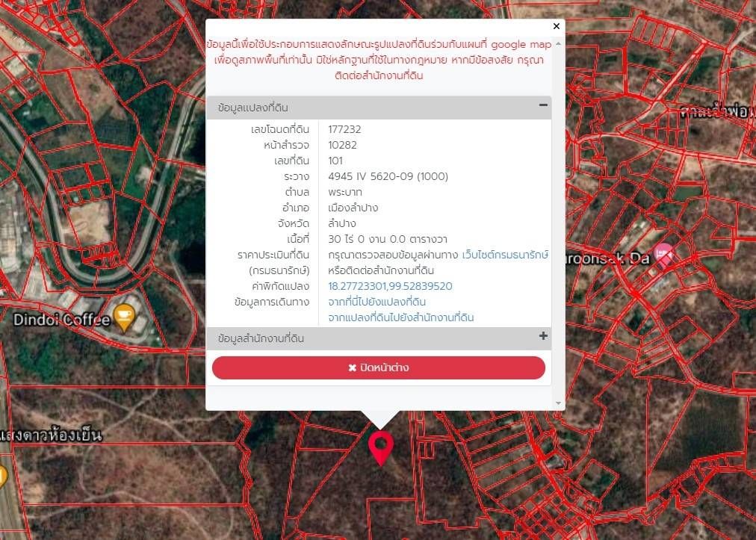Open the เว็บไซต์กรมธนารักษ์ link
The width and height of the screenshot is (756, 540).
tap(505, 255)
